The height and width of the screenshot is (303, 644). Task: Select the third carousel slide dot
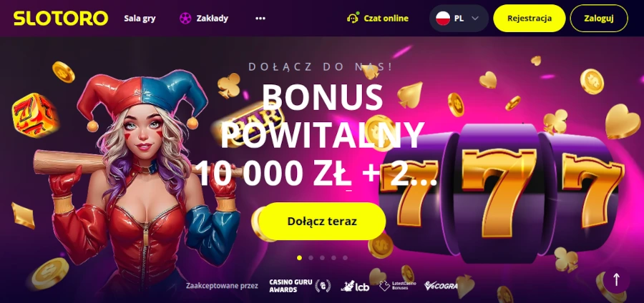click(x=323, y=258)
